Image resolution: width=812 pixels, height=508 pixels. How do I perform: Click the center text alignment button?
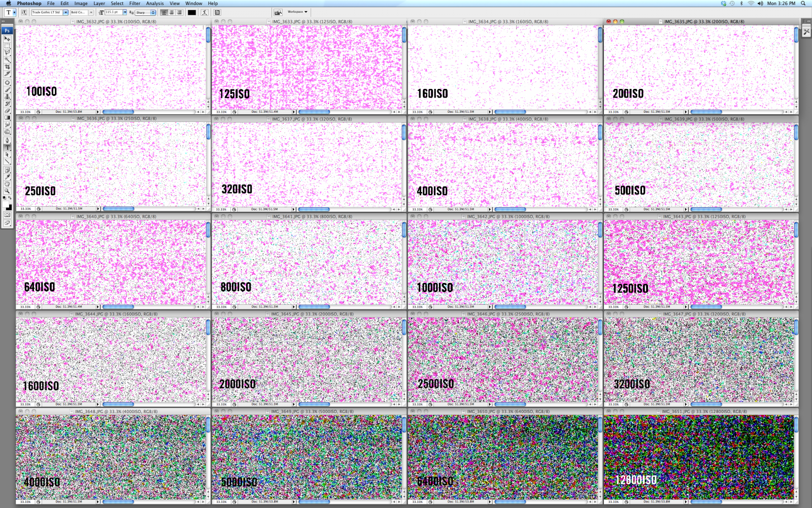[171, 12]
